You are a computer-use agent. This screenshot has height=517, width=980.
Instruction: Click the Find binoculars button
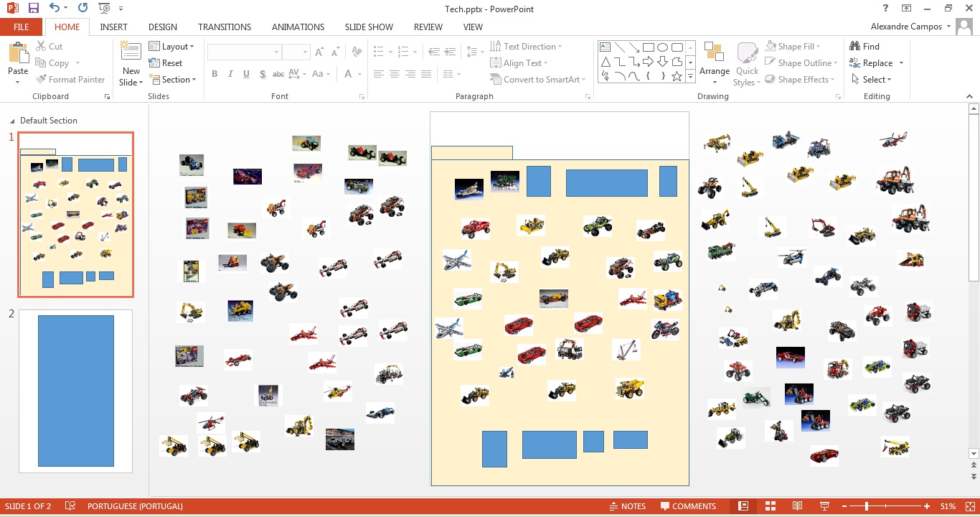pyautogui.click(x=864, y=46)
